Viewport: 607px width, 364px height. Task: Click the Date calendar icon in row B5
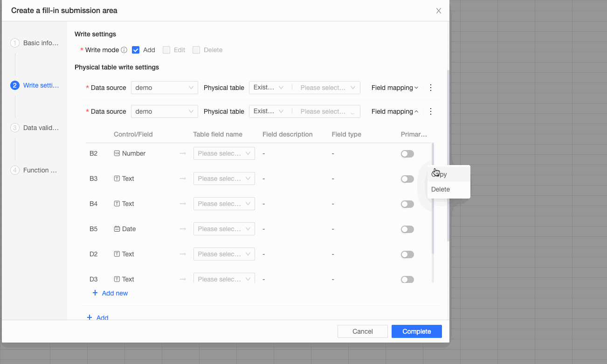point(117,229)
